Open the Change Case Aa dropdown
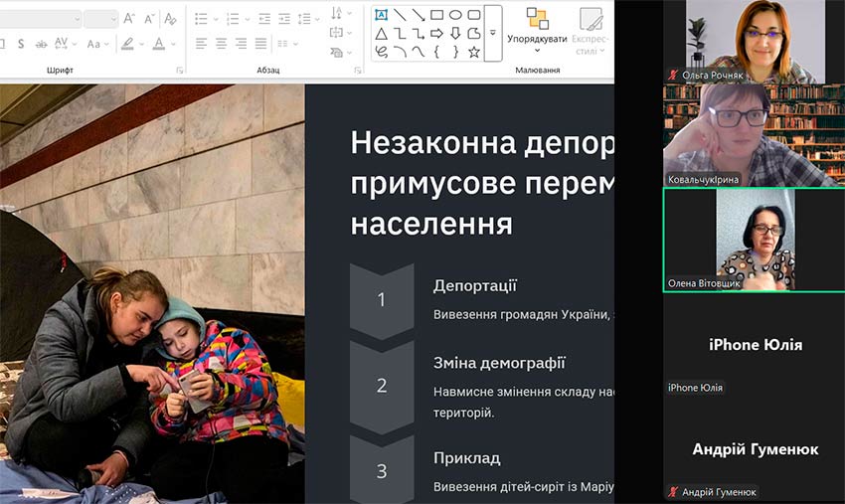 click(x=97, y=44)
